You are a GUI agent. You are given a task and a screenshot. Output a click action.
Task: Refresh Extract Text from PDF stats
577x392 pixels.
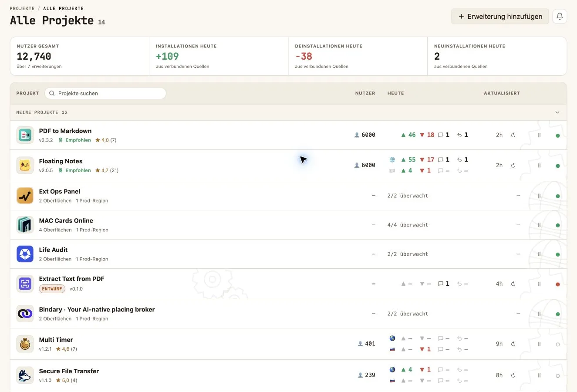tap(513, 284)
